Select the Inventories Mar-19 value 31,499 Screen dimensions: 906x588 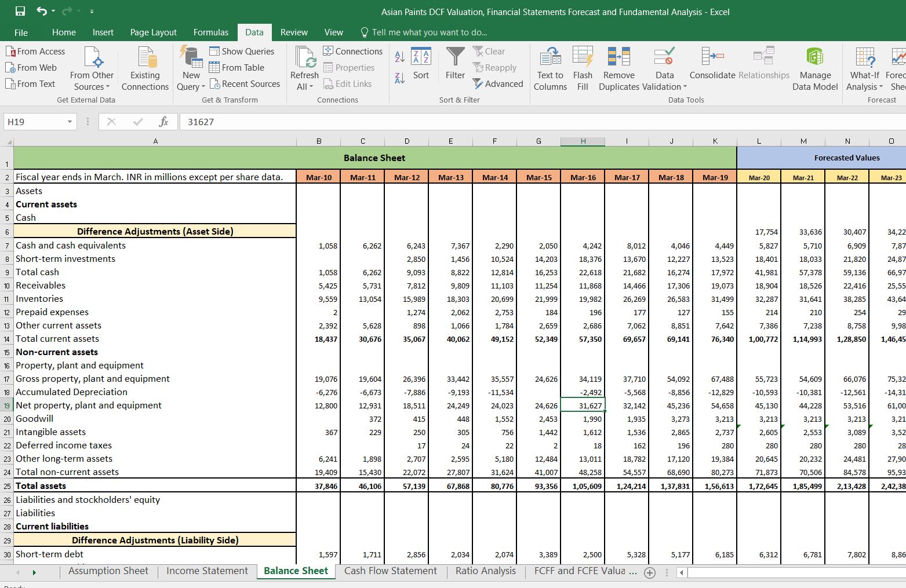click(715, 299)
